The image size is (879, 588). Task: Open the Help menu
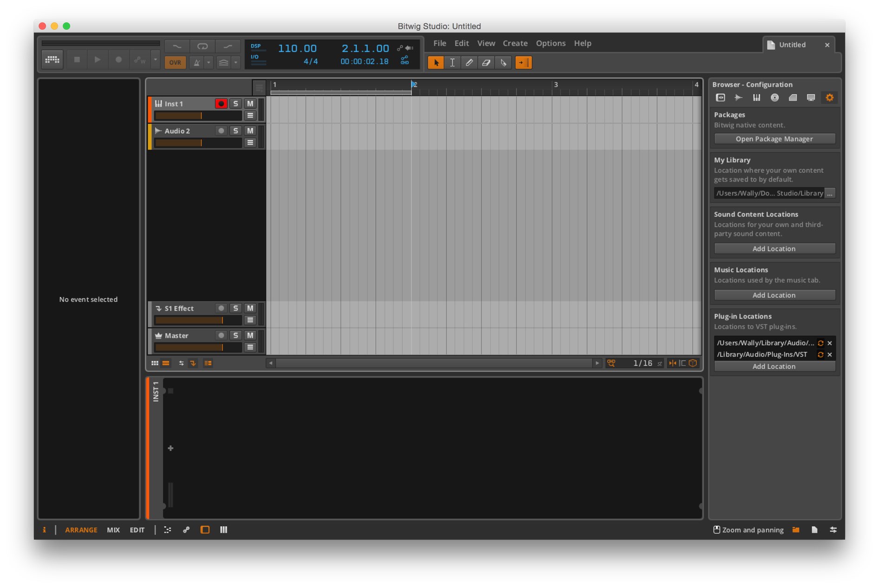coord(583,43)
